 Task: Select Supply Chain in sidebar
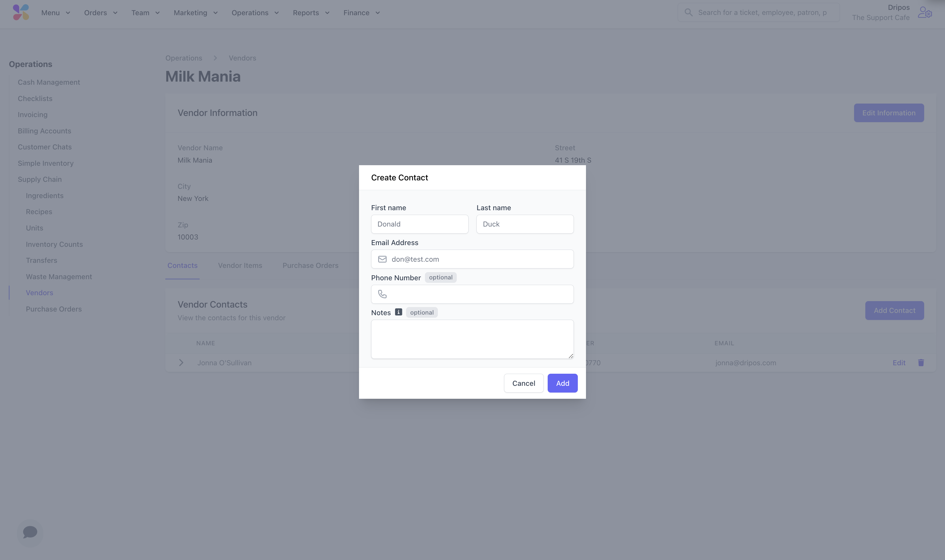point(40,180)
